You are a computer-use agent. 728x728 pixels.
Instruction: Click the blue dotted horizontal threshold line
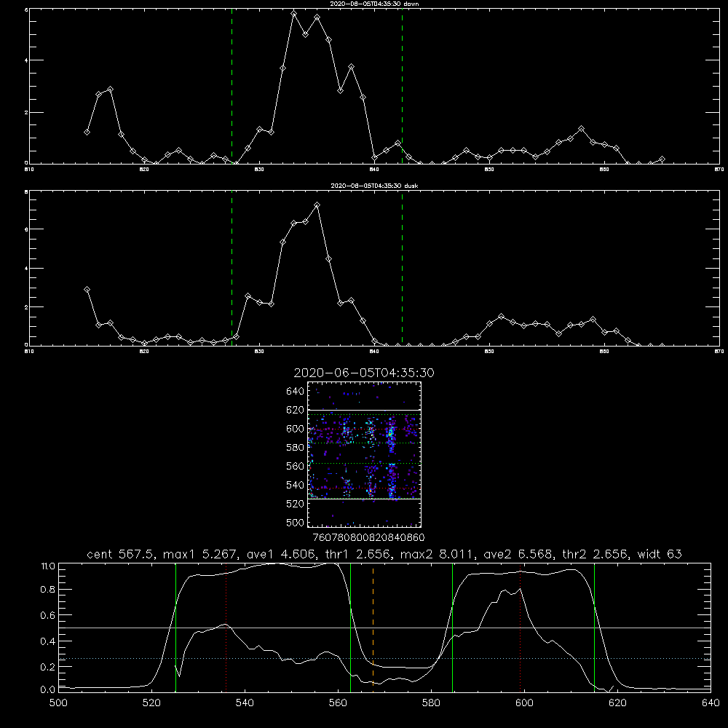pyautogui.click(x=384, y=658)
